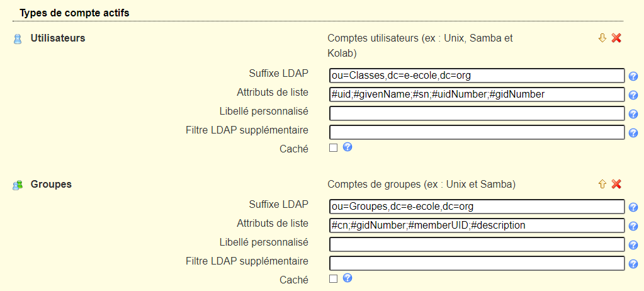View help for Groupes Attributs de liste
The image size is (644, 291).
[x=634, y=226]
